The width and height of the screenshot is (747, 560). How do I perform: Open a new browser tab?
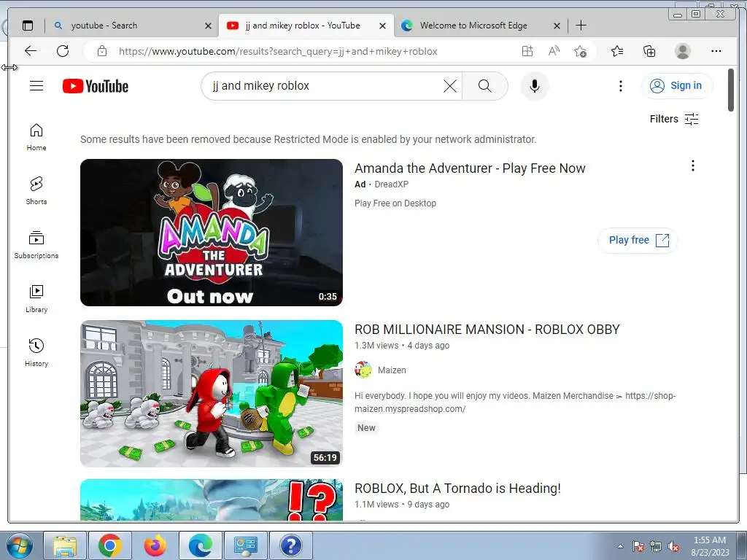click(581, 26)
